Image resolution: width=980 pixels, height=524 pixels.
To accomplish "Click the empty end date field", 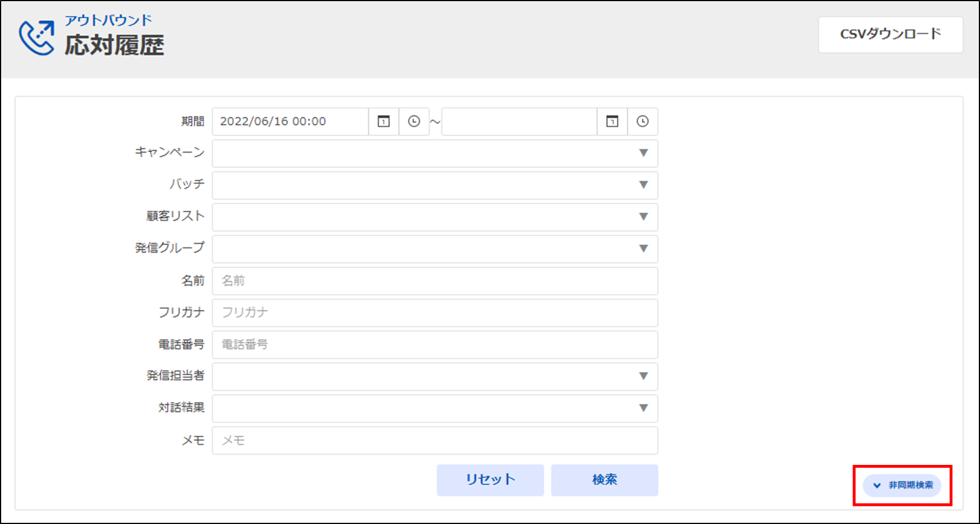I will (519, 122).
